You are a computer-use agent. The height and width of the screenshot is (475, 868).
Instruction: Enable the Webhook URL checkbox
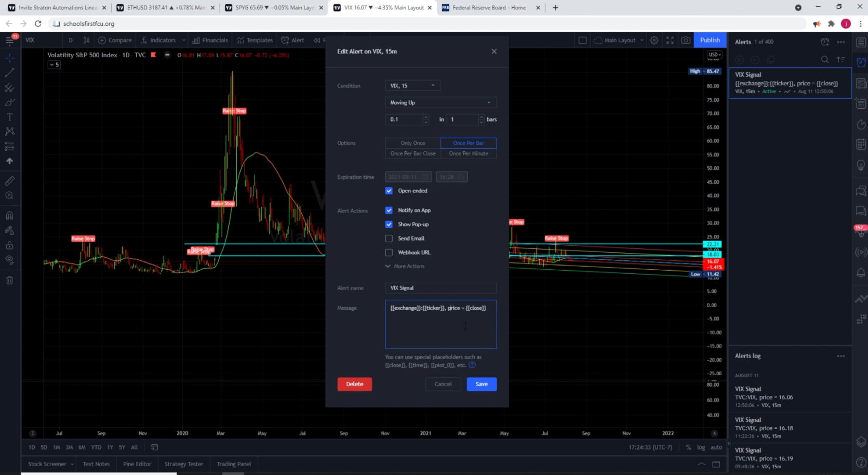pyautogui.click(x=389, y=253)
